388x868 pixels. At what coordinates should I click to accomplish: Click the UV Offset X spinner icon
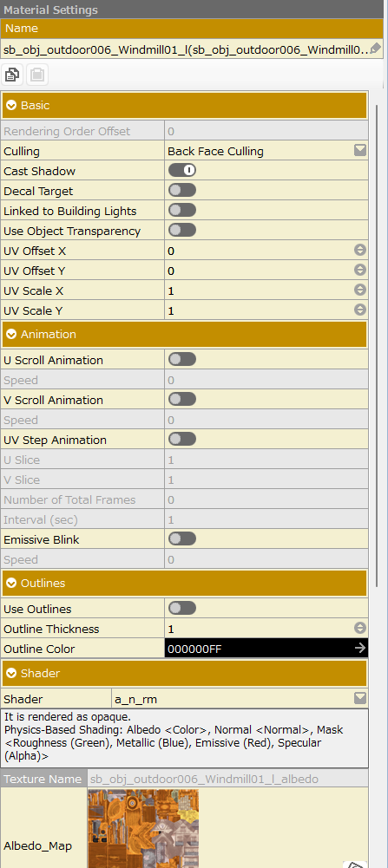[x=360, y=251]
